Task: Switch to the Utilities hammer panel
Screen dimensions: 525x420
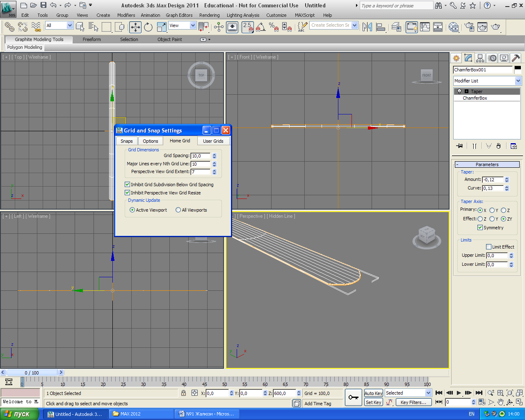Action: tap(516, 58)
